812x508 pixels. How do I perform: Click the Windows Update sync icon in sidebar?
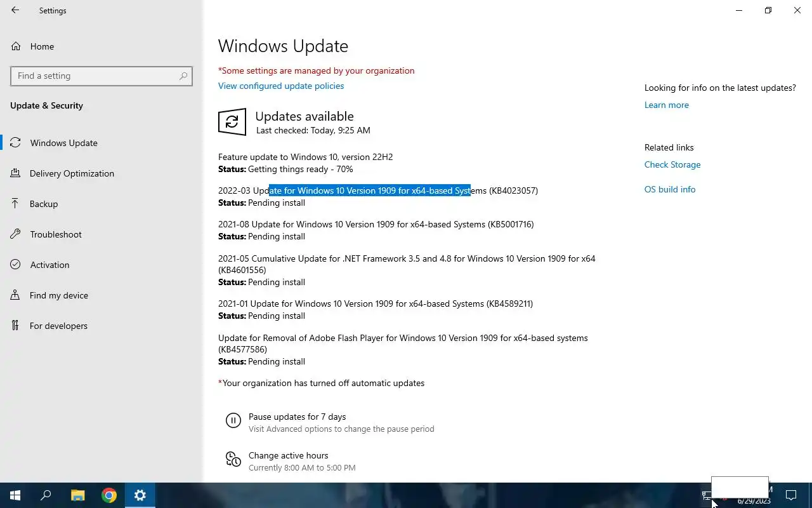[x=15, y=143]
